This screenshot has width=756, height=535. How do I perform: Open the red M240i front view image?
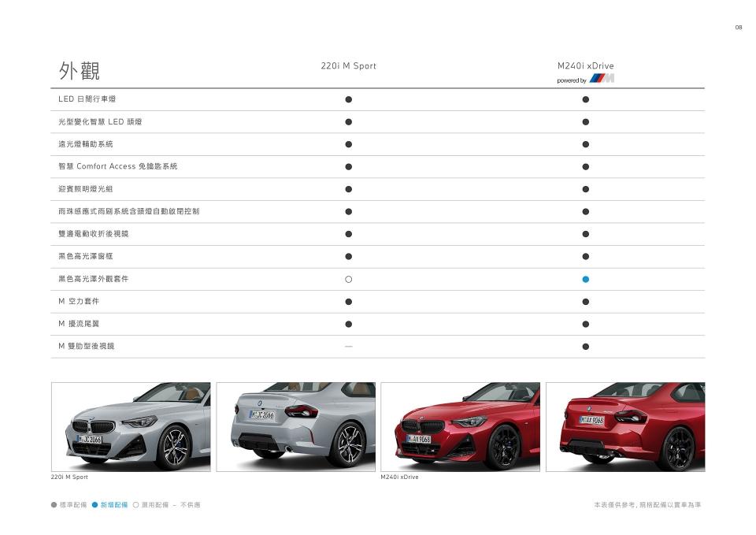[460, 426]
